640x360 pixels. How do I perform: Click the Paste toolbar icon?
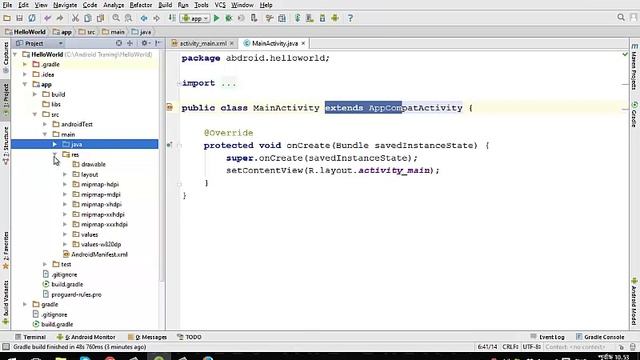click(100, 18)
